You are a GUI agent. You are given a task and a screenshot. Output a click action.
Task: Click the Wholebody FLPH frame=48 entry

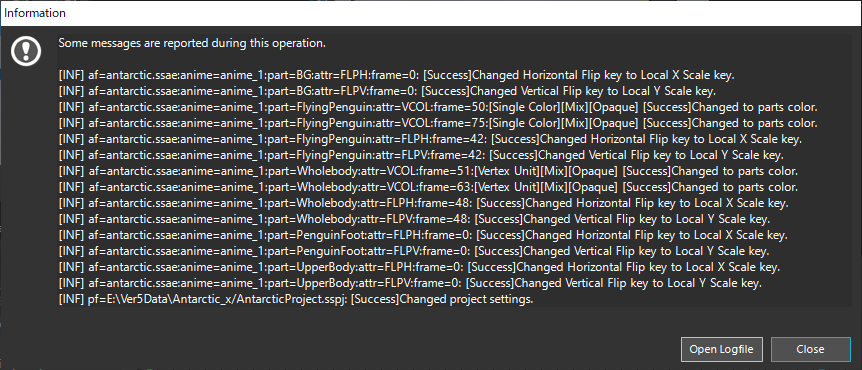423,203
